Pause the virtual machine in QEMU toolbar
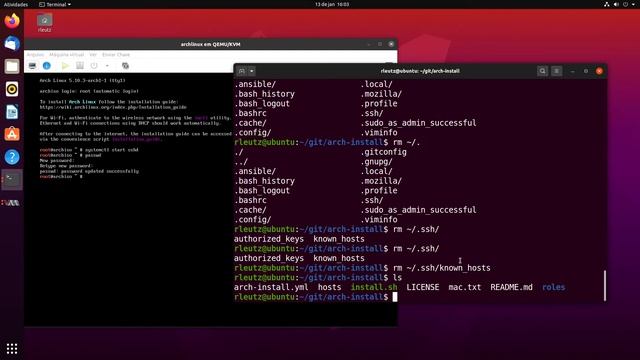This screenshot has height=360, width=640. tap(80, 66)
